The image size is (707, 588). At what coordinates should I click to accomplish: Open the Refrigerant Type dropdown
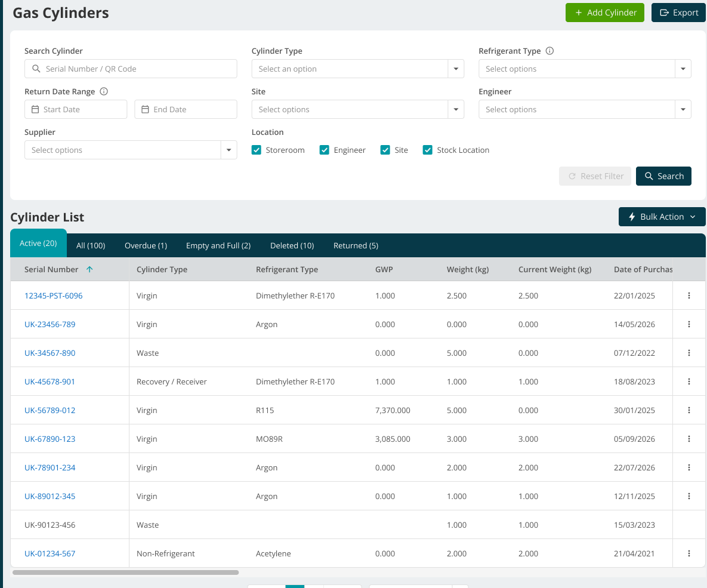click(585, 69)
